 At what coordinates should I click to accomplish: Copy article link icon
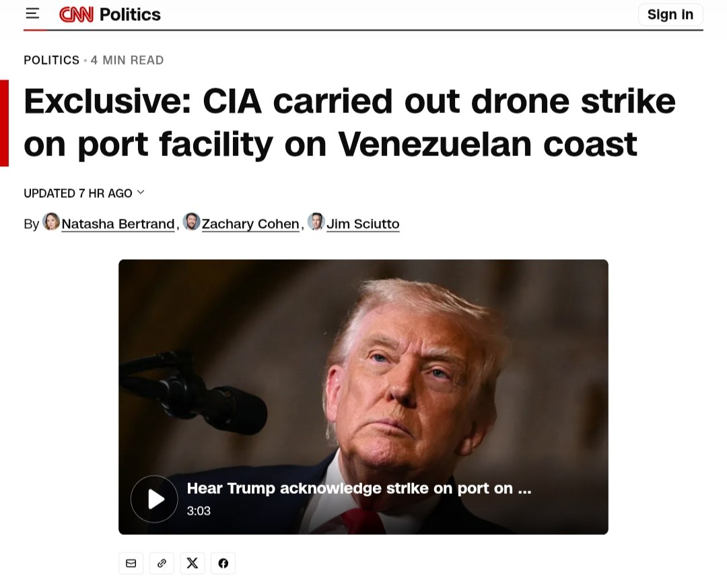[162, 563]
